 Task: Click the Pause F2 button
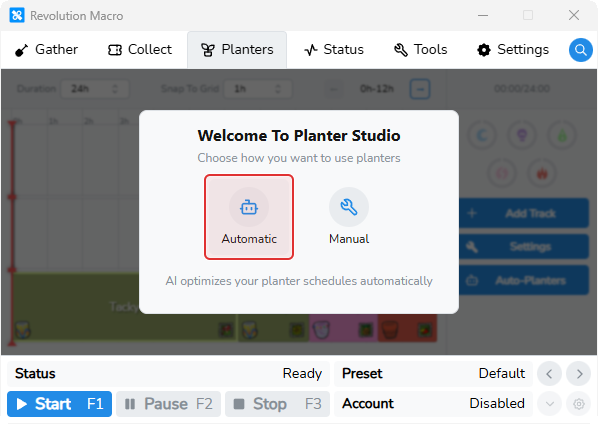169,404
